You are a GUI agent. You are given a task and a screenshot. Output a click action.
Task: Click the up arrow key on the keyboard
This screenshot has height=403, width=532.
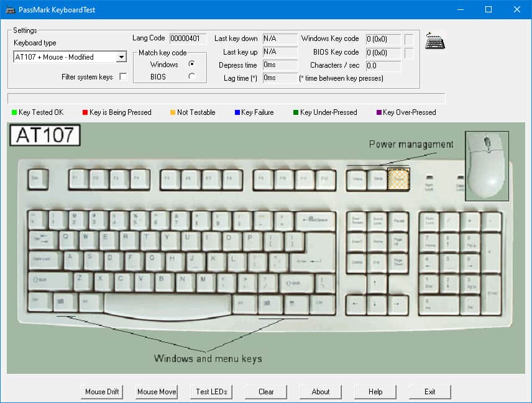[x=377, y=283]
